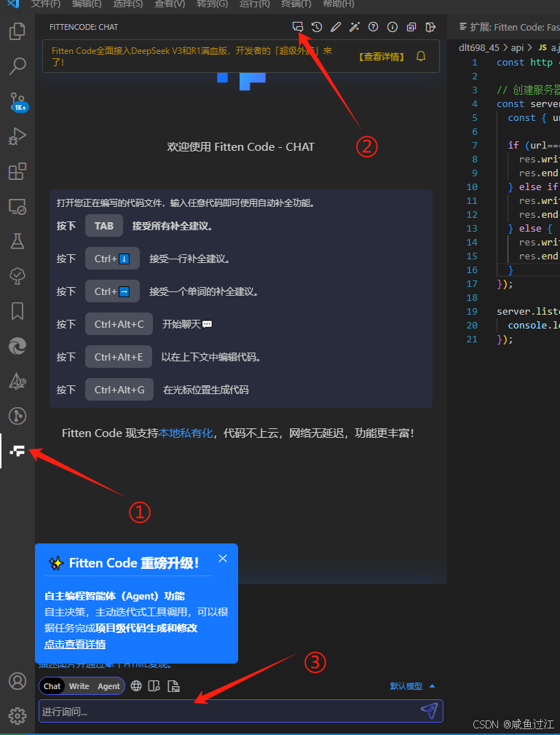Image resolution: width=560 pixels, height=735 pixels.
Task: Open the triangle-ruler icon view in activity bar
Action: (17, 381)
